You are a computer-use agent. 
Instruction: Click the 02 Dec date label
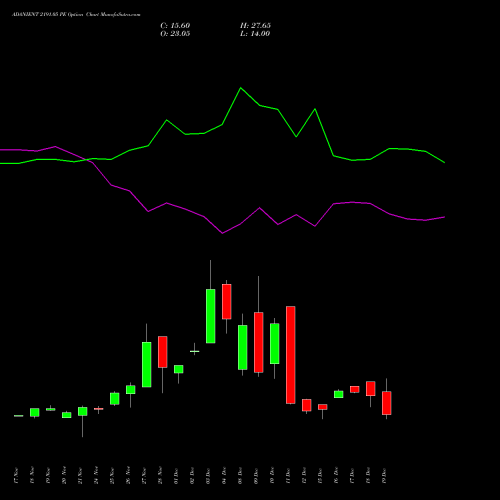[192, 476]
